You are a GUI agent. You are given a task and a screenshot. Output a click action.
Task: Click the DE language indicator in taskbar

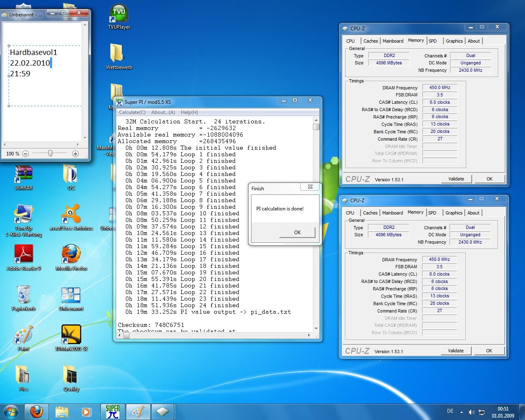click(x=450, y=411)
